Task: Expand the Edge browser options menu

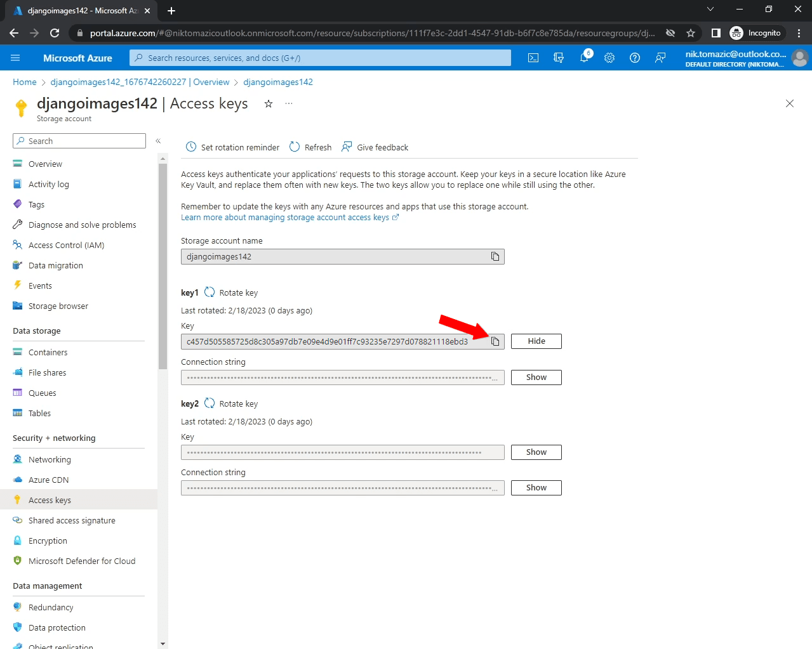Action: pos(799,32)
